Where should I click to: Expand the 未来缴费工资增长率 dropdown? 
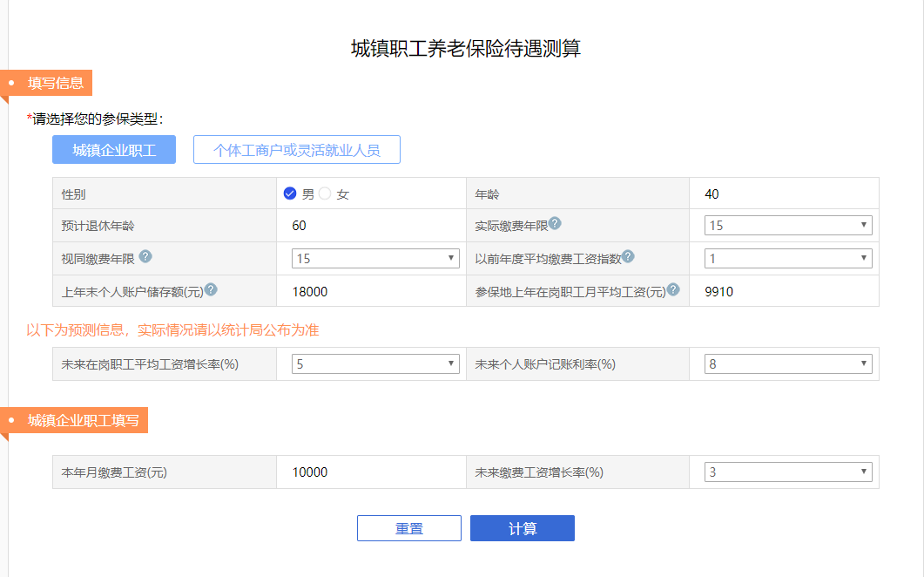pos(787,472)
